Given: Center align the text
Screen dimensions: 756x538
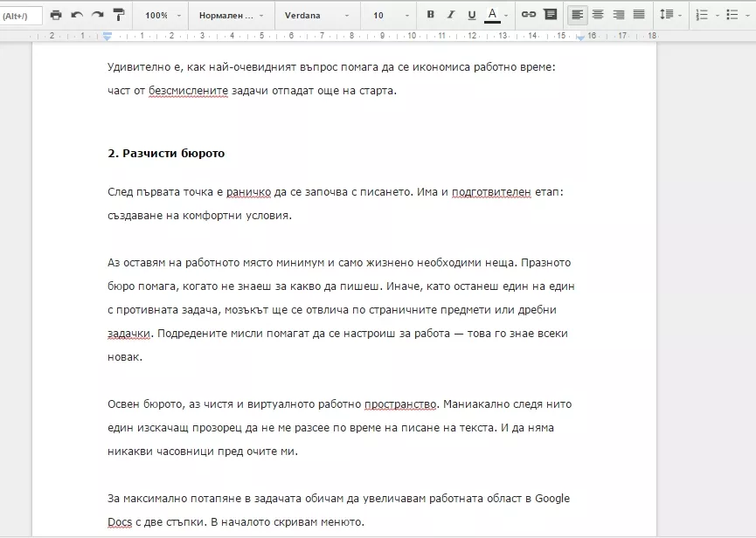Looking at the screenshot, I should coord(598,15).
